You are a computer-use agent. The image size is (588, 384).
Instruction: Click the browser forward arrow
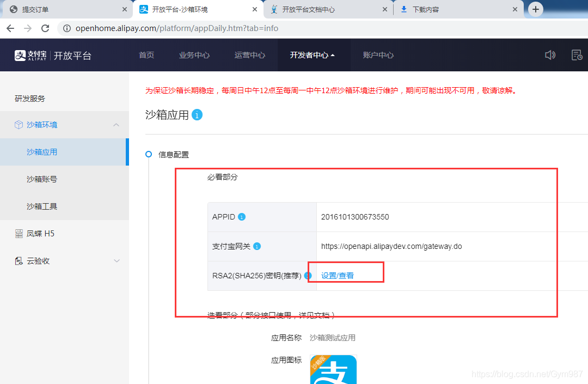(x=28, y=28)
